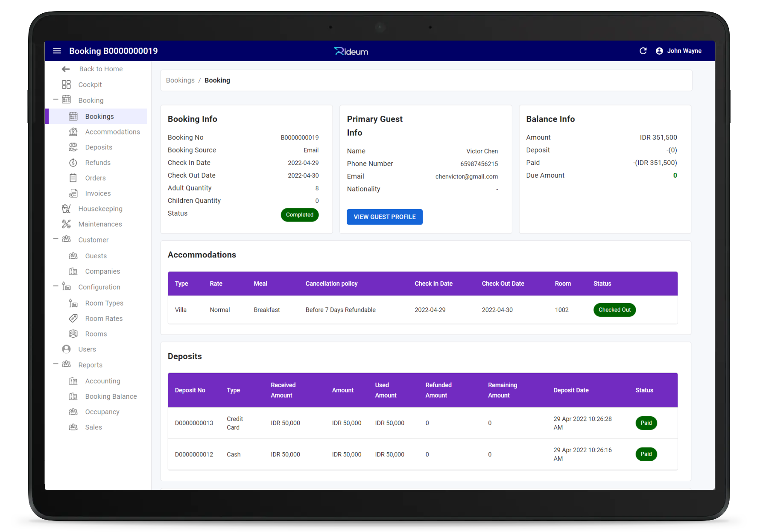Screen dimensions: 760x532
Task: Select Room Rates menu item
Action: 104,319
